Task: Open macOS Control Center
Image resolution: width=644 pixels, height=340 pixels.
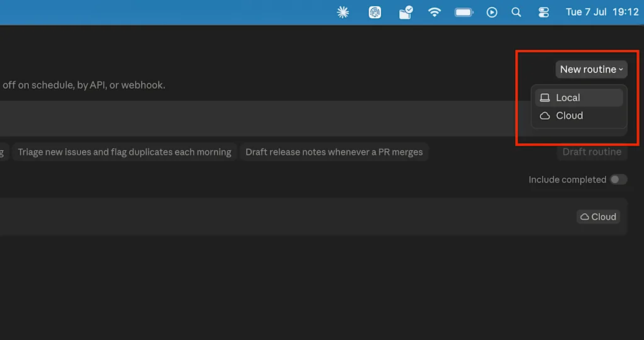Action: [x=544, y=13]
